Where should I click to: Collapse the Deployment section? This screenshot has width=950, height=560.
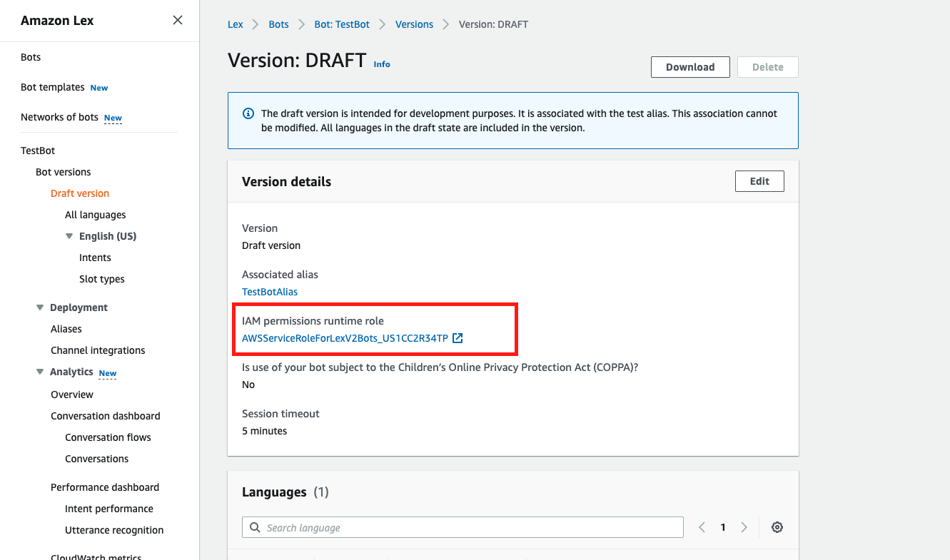(x=40, y=307)
